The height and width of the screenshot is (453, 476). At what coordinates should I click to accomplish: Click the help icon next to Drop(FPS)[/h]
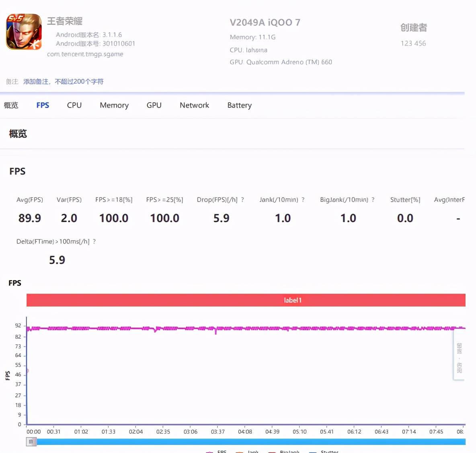(242, 200)
